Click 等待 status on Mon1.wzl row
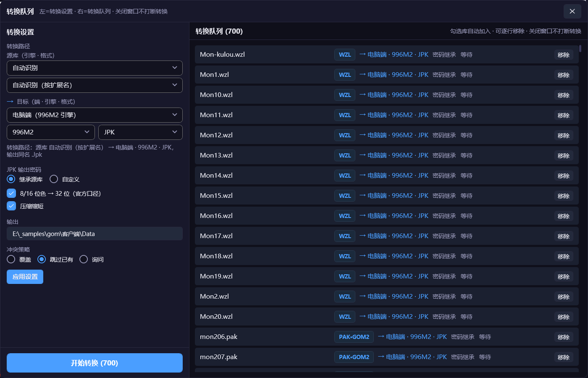588x378 pixels. 466,75
